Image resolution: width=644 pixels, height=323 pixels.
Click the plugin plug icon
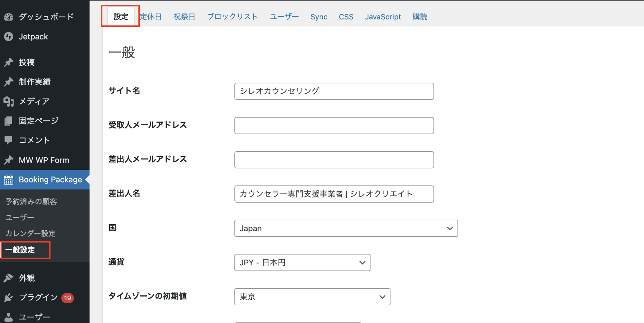coord(9,298)
